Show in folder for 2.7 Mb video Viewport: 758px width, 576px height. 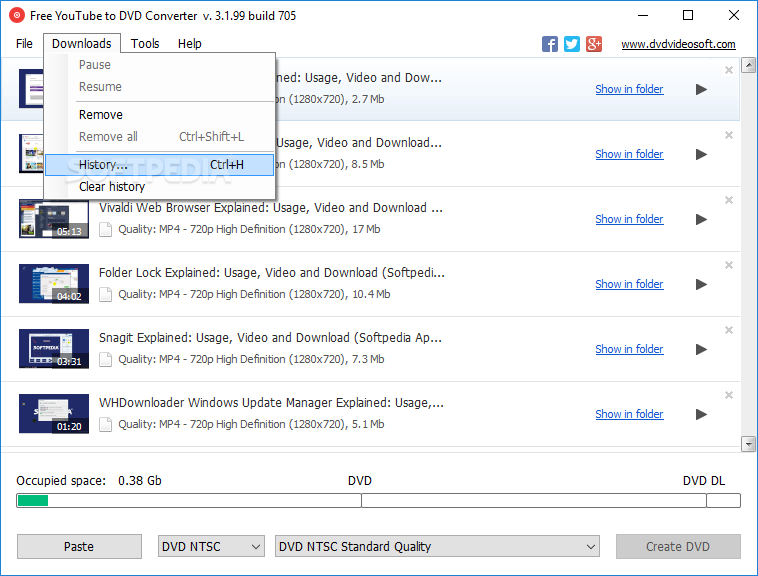point(629,89)
